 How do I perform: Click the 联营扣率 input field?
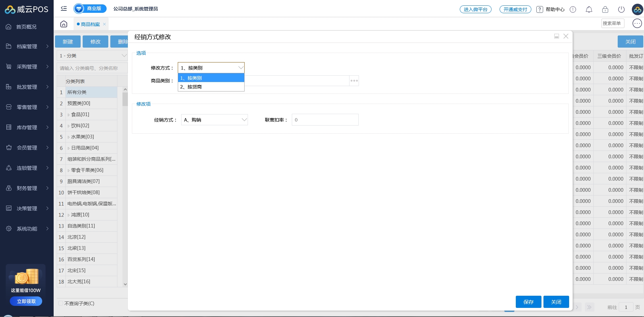pos(325,120)
